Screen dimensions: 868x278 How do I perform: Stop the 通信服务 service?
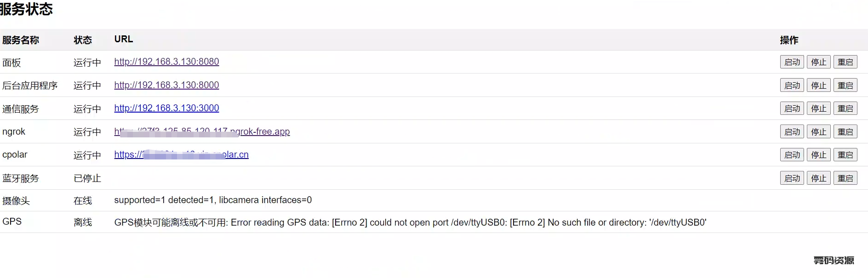[818, 108]
